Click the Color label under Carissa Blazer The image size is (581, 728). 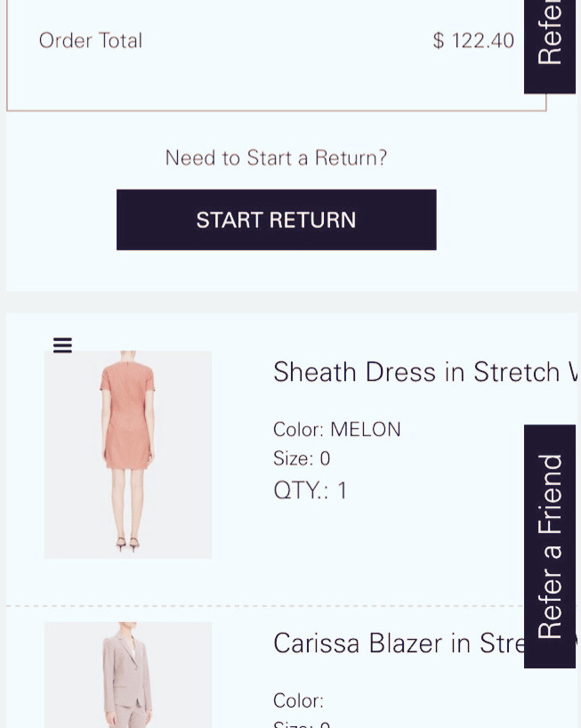point(298,700)
